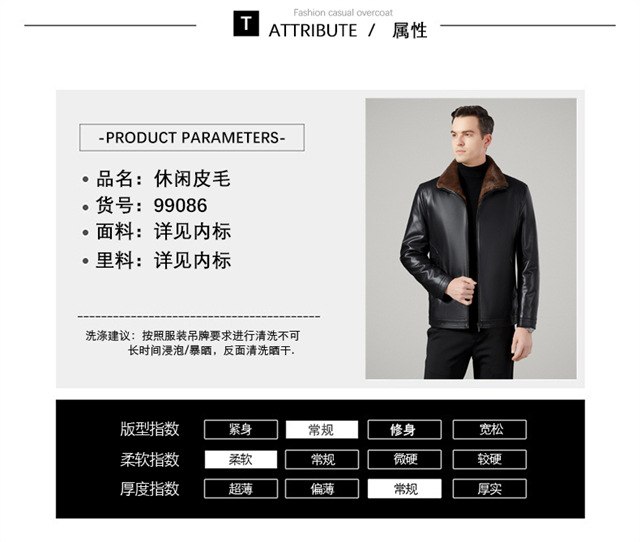Select the highlighted 柔软 softness option
640x542 pixels.
[x=241, y=459]
